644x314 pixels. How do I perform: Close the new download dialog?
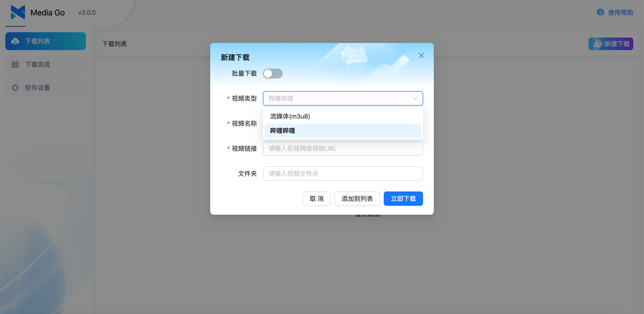[421, 55]
